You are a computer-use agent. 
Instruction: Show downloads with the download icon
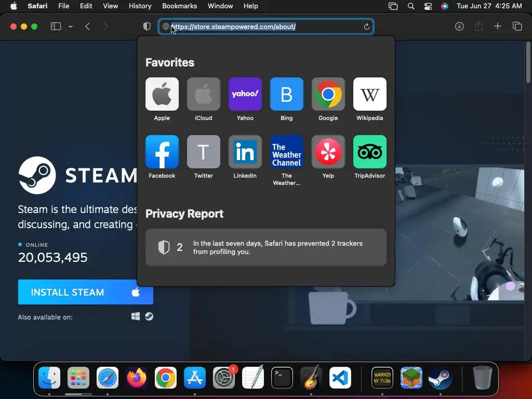click(459, 26)
